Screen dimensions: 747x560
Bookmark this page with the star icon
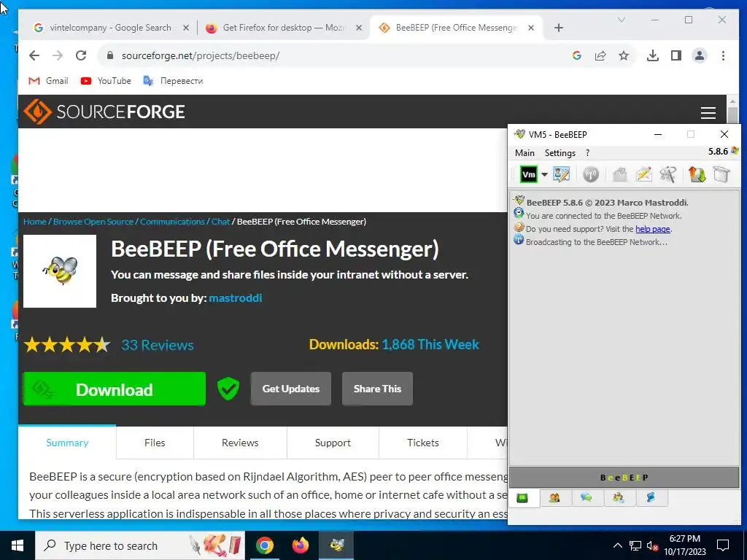[x=624, y=55]
